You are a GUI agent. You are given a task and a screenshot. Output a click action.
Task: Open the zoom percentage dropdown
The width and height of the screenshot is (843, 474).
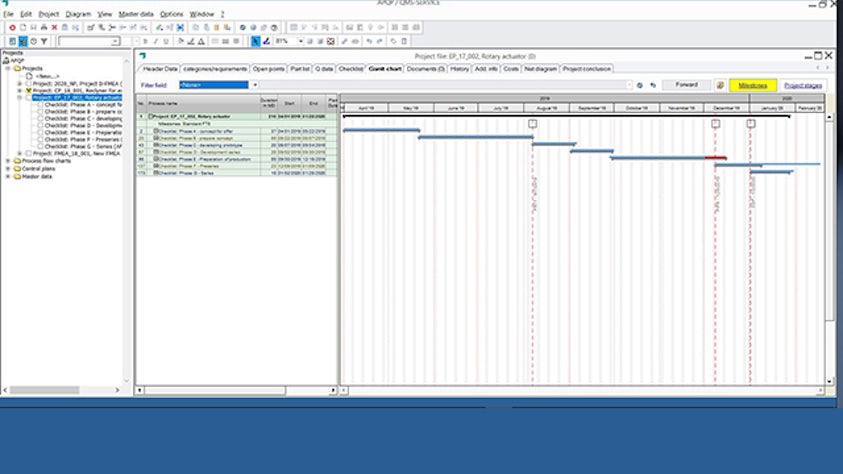pos(301,41)
